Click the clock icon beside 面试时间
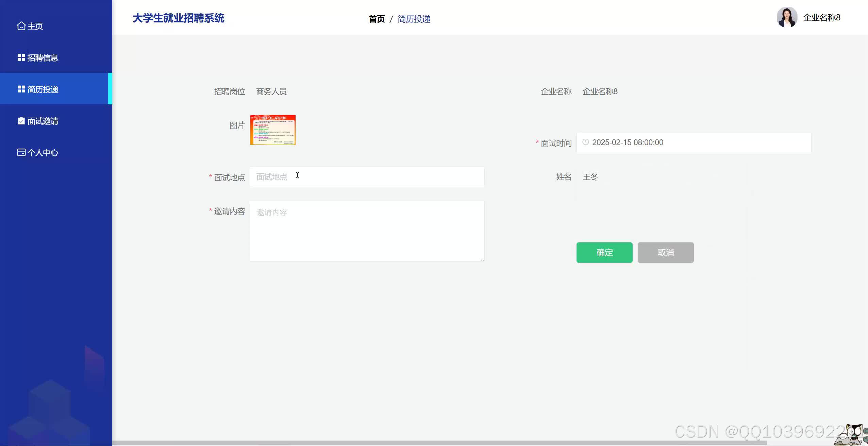 tap(585, 142)
